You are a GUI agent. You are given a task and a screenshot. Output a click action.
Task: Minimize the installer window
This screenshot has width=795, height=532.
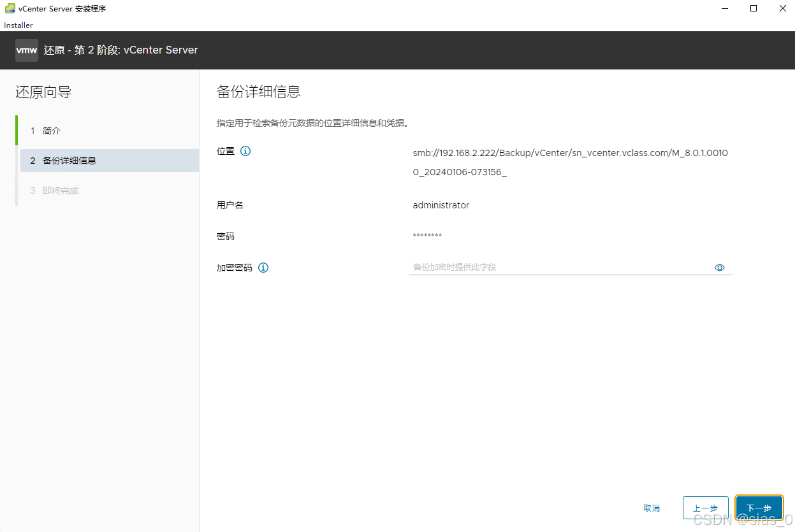coord(725,9)
